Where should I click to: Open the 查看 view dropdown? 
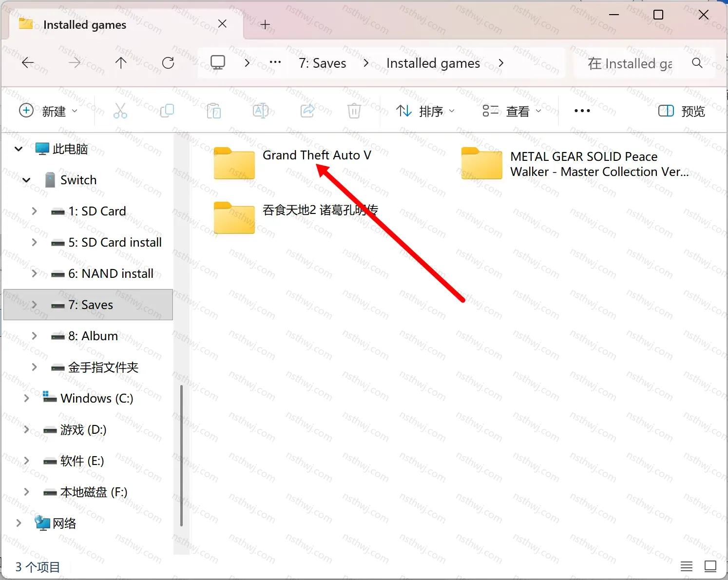pos(512,111)
